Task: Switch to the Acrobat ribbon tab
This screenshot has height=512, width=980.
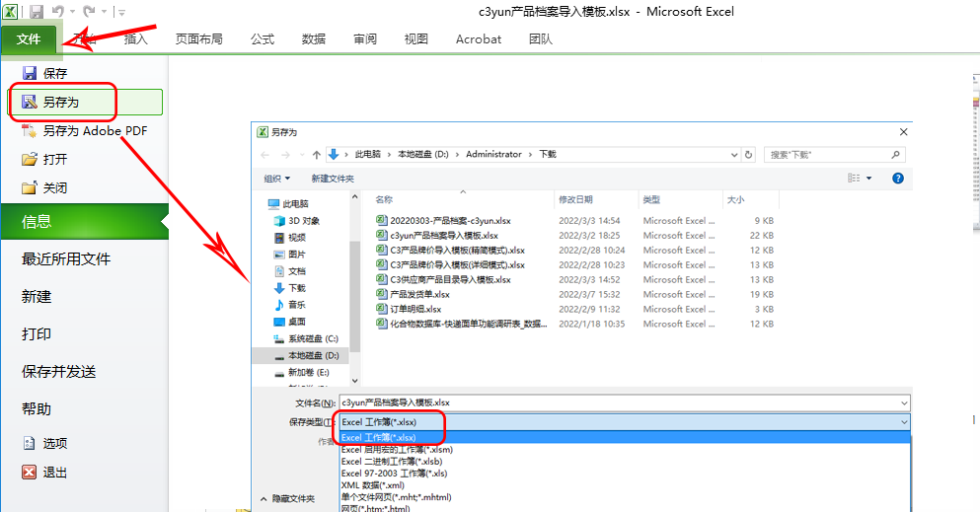Action: (x=478, y=39)
